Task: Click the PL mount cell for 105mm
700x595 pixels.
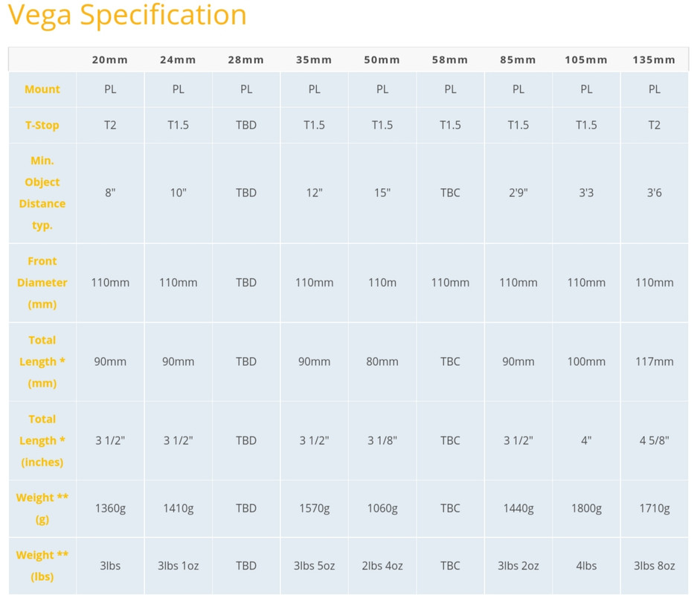Action: point(586,89)
